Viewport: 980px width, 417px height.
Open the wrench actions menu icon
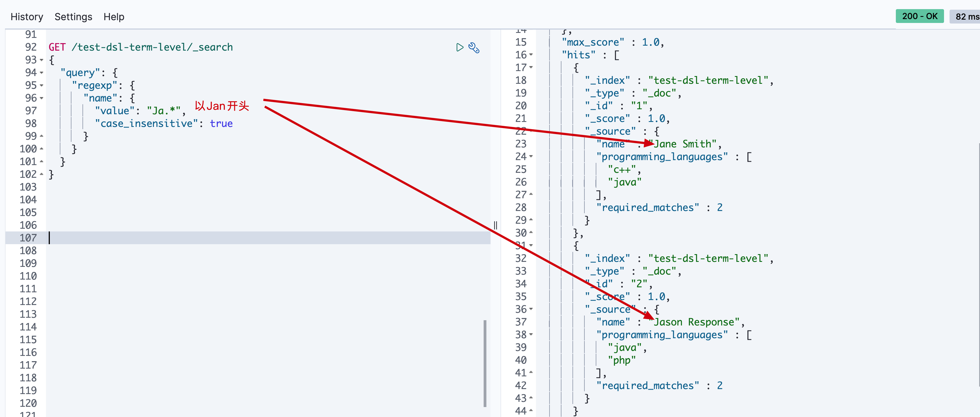[x=474, y=48]
